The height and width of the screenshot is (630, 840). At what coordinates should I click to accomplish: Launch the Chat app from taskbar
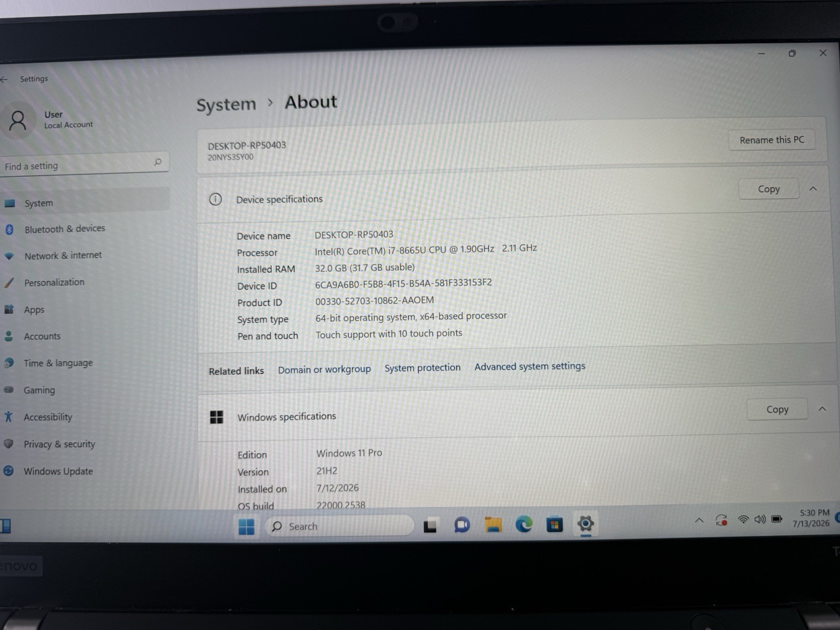(462, 525)
